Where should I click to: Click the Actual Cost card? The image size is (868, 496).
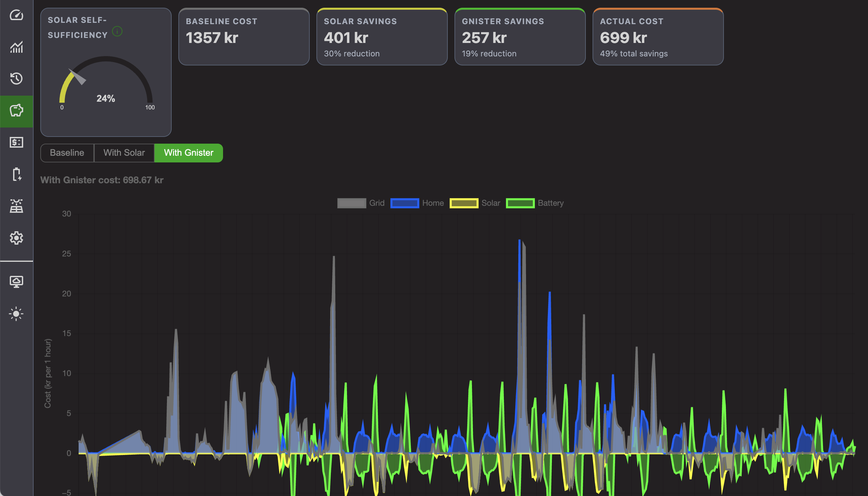[658, 37]
